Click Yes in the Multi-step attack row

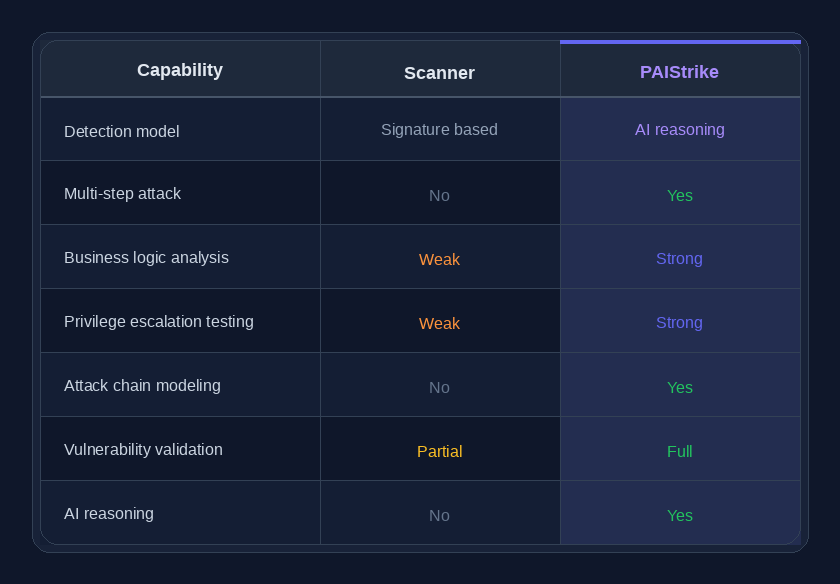point(679,195)
